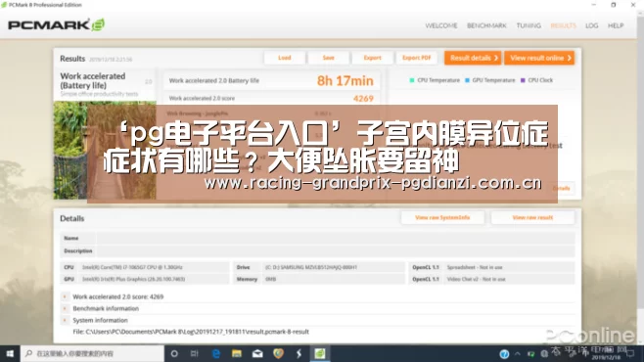Click View raw SystemInfo button

442,217
